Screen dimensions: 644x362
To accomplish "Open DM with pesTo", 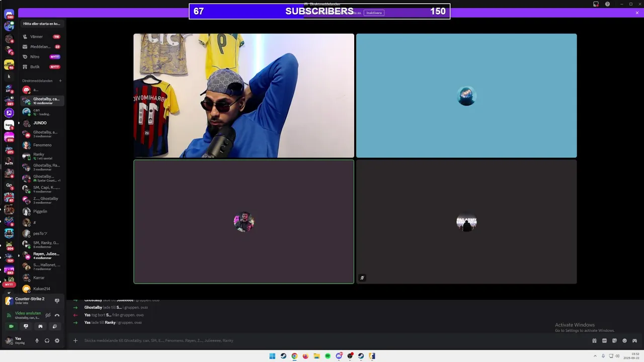I will click(42, 233).
